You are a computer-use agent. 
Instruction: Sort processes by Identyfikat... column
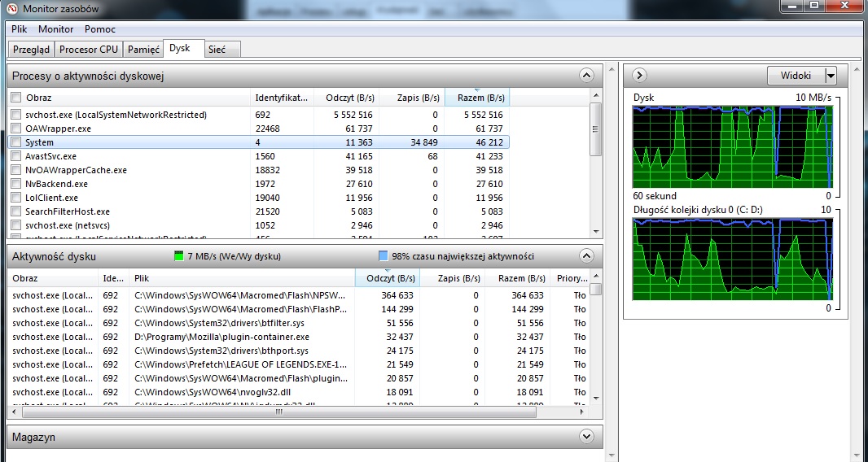tap(282, 98)
